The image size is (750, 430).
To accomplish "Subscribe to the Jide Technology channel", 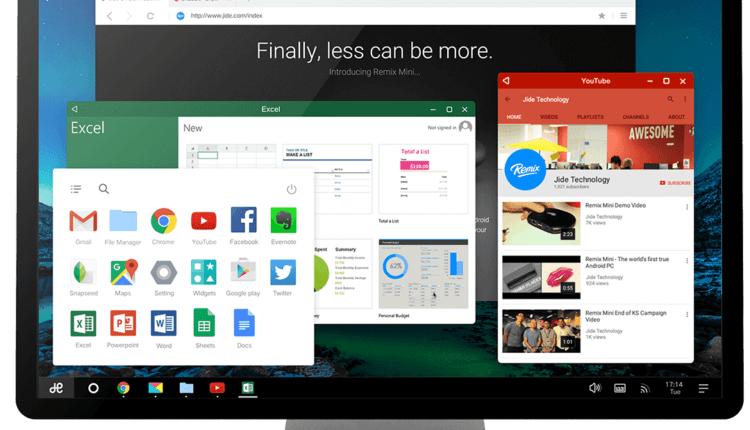I will (x=675, y=183).
